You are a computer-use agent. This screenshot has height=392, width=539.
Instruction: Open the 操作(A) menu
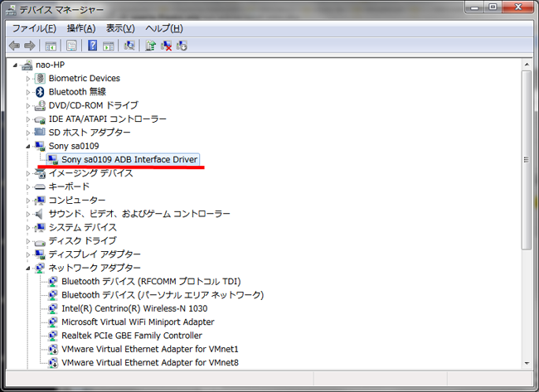[x=81, y=28]
